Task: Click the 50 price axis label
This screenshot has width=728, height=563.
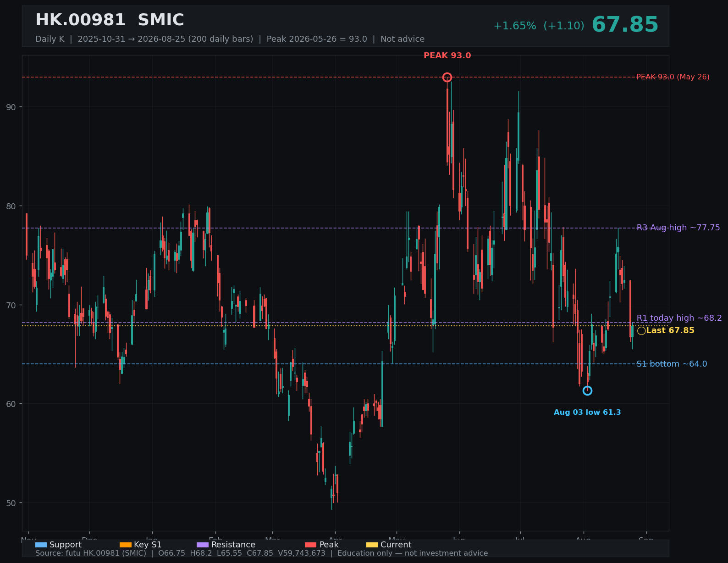Action: pos(11,503)
